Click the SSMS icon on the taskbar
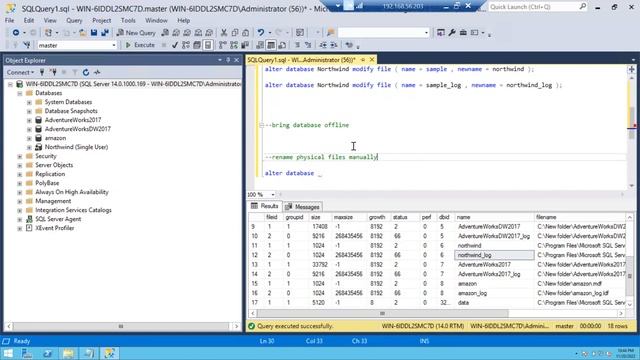Viewport: 640px width, 360px height. pos(109,353)
